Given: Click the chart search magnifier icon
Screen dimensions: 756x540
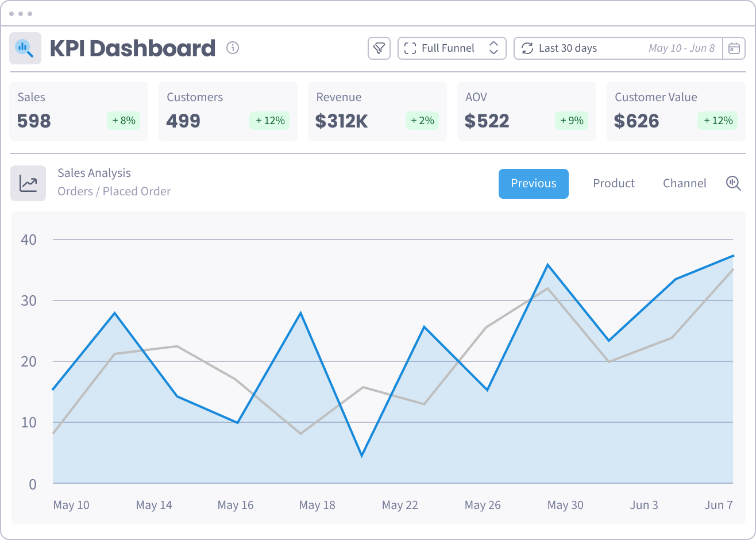Looking at the screenshot, I should [733, 183].
